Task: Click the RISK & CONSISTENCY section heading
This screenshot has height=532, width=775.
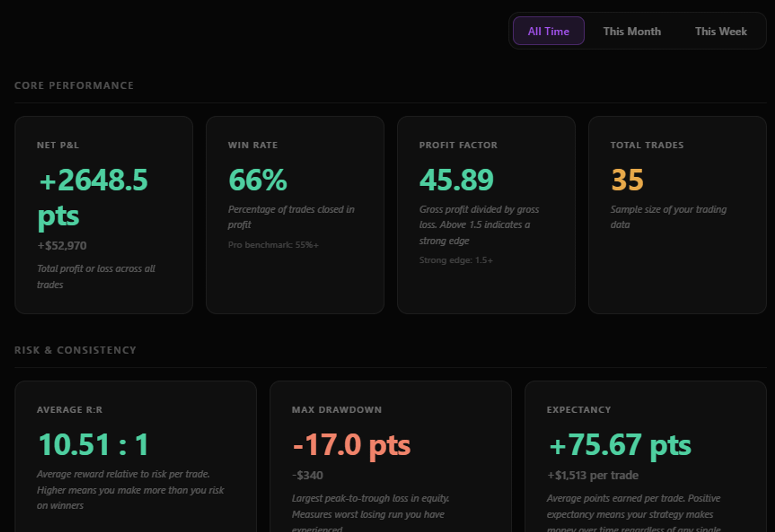Action: [75, 350]
